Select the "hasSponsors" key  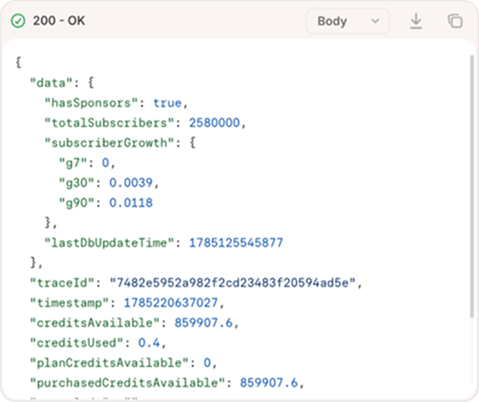click(x=91, y=103)
